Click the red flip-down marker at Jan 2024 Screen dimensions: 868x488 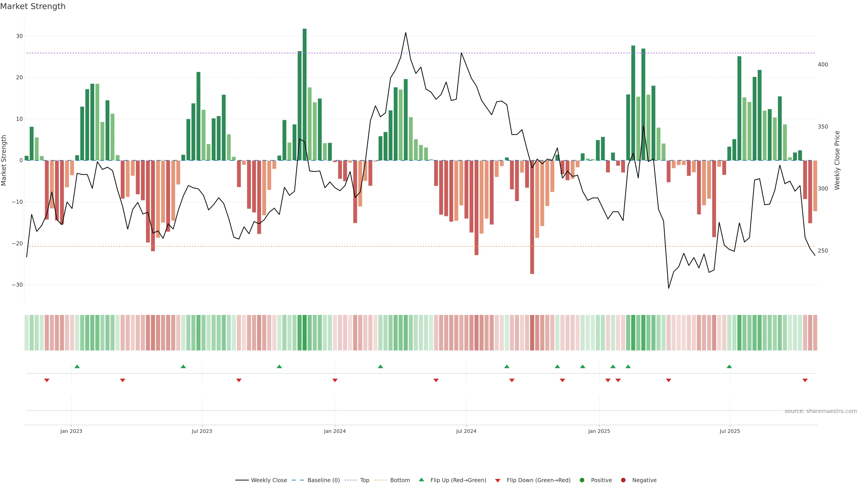click(335, 380)
